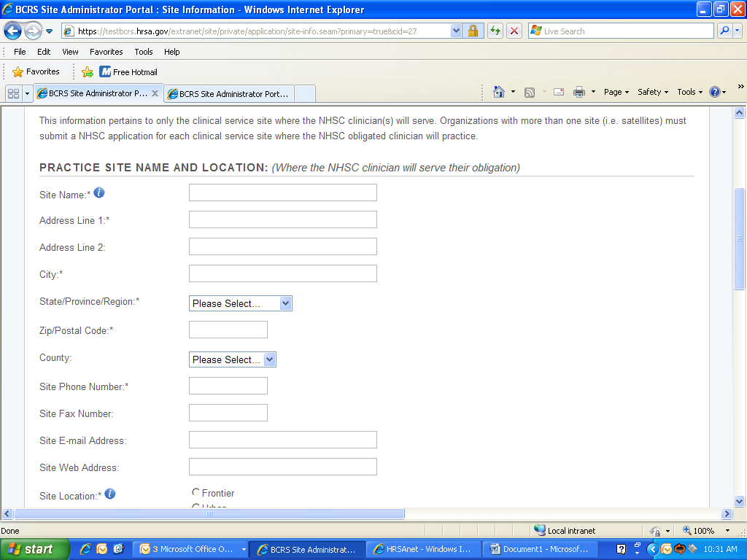Click the City input field
This screenshot has height=560, width=747.
(282, 273)
